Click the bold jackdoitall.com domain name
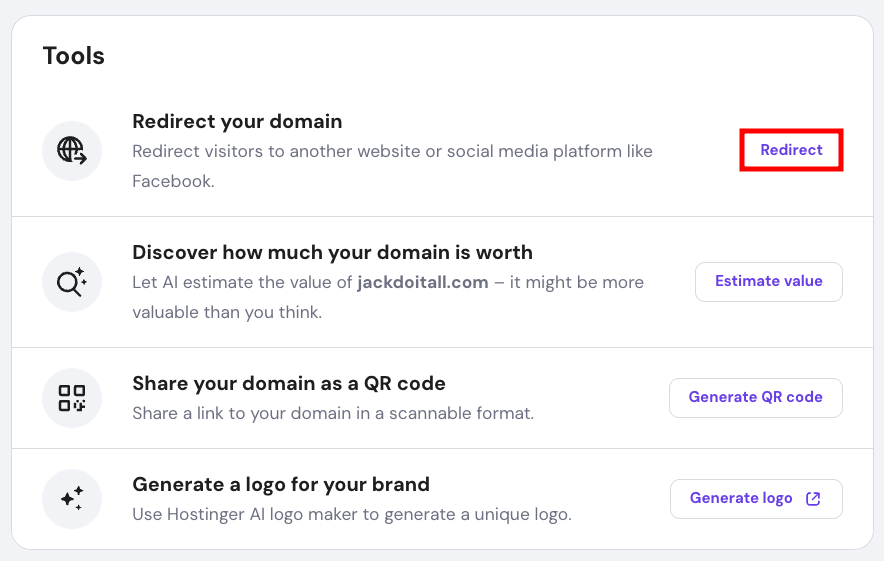Image resolution: width=884 pixels, height=561 pixels. coord(423,283)
